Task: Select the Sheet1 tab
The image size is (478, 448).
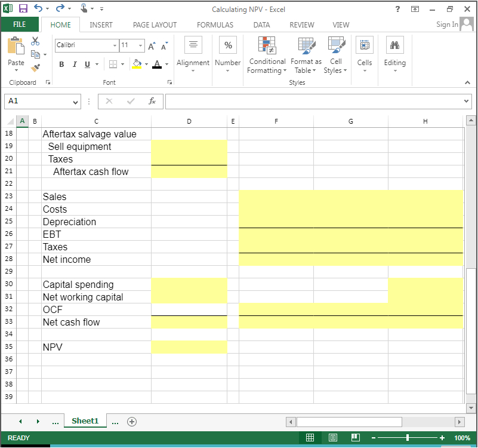Action: (85, 421)
